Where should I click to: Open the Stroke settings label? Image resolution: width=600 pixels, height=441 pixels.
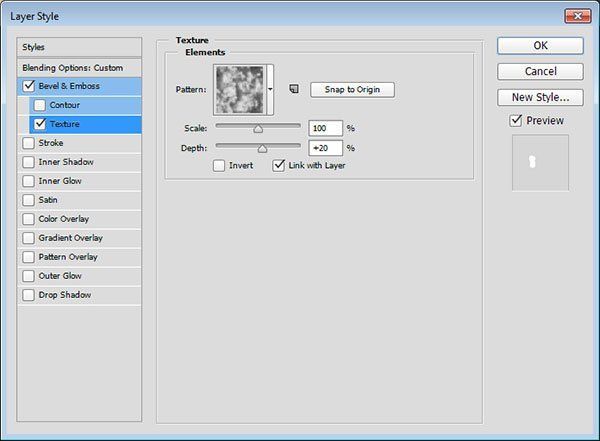(51, 143)
